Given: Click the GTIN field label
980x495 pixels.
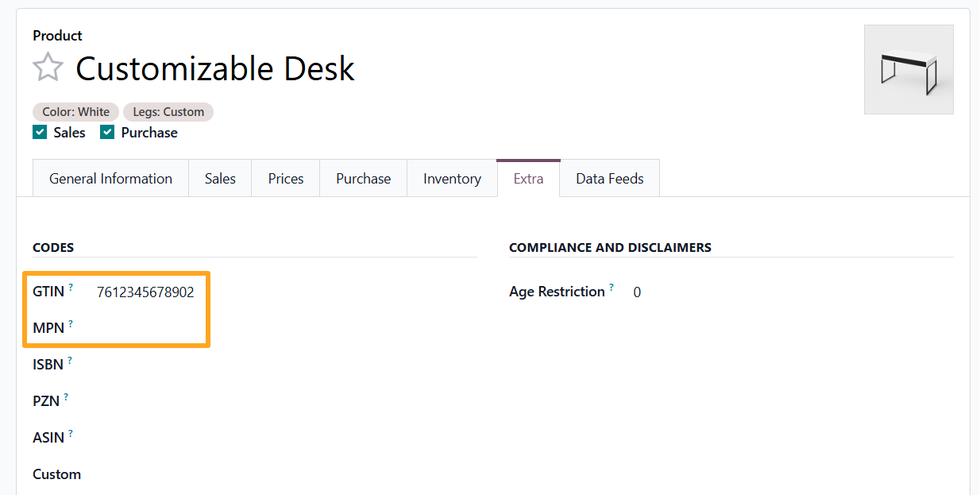Looking at the screenshot, I should point(48,292).
